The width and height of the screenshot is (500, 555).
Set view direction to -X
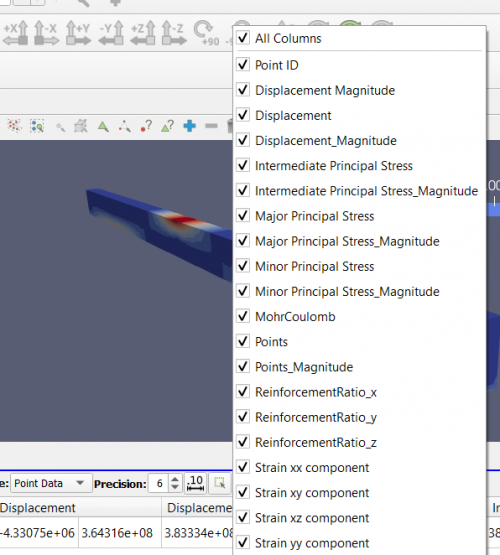(x=47, y=33)
